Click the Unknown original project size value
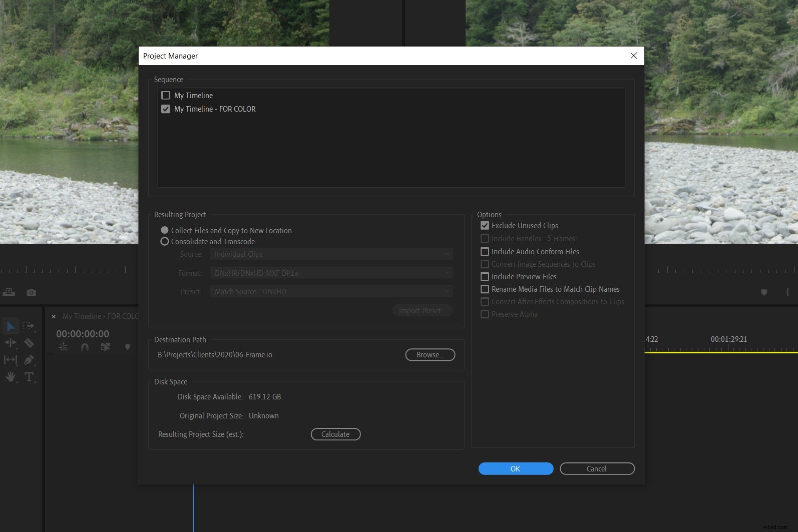 pyautogui.click(x=264, y=416)
